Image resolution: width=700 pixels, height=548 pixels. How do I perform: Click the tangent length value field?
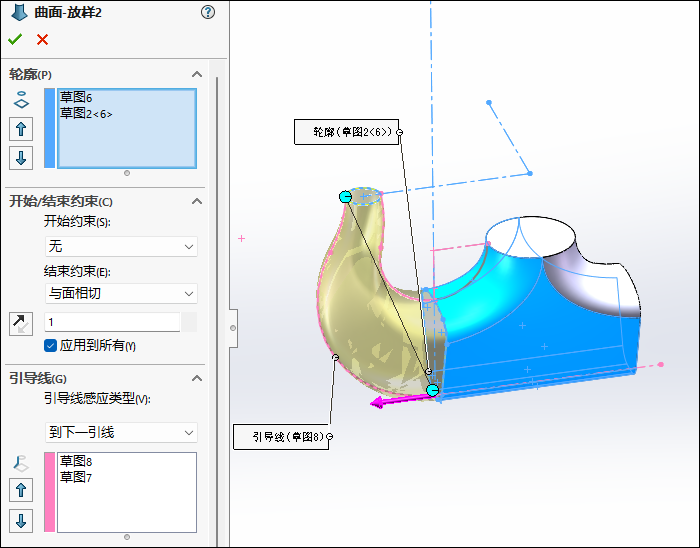[112, 322]
